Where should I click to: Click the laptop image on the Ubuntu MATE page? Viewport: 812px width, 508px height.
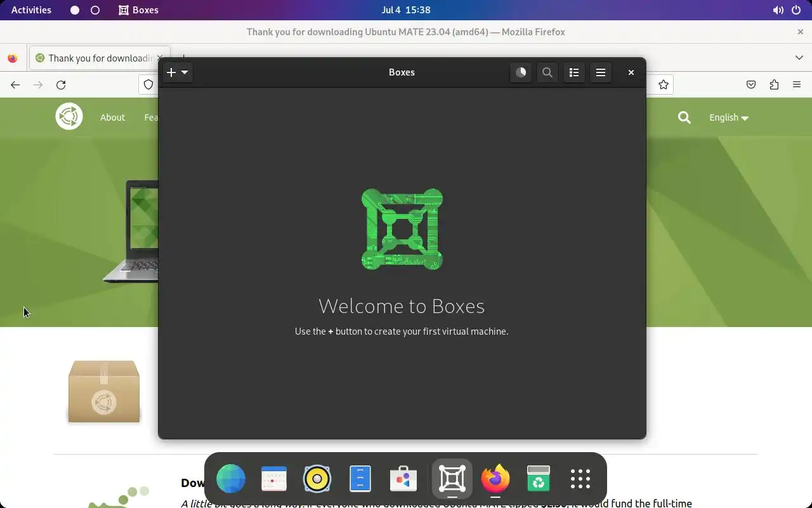pos(131,231)
